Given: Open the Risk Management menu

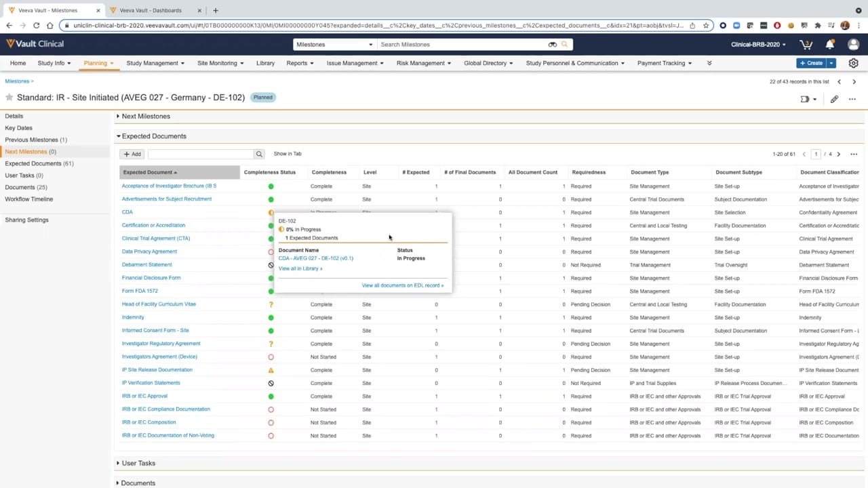Looking at the screenshot, I should tap(425, 63).
